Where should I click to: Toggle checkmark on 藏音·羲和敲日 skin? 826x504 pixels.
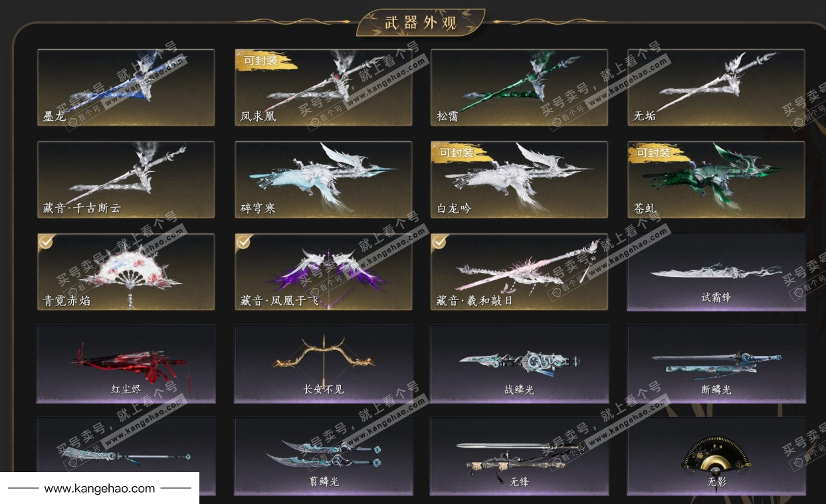click(x=440, y=242)
